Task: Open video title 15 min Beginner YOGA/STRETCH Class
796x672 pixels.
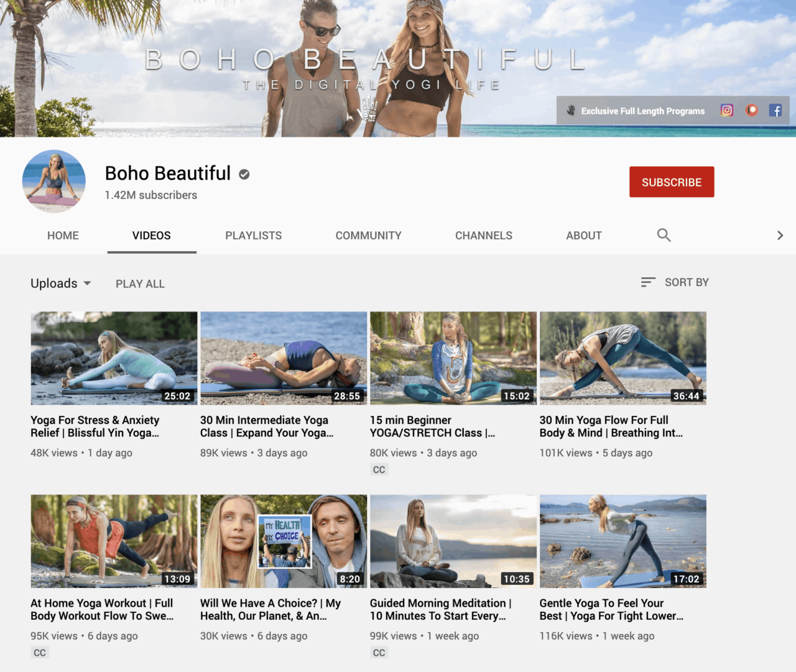Action: pos(433,426)
